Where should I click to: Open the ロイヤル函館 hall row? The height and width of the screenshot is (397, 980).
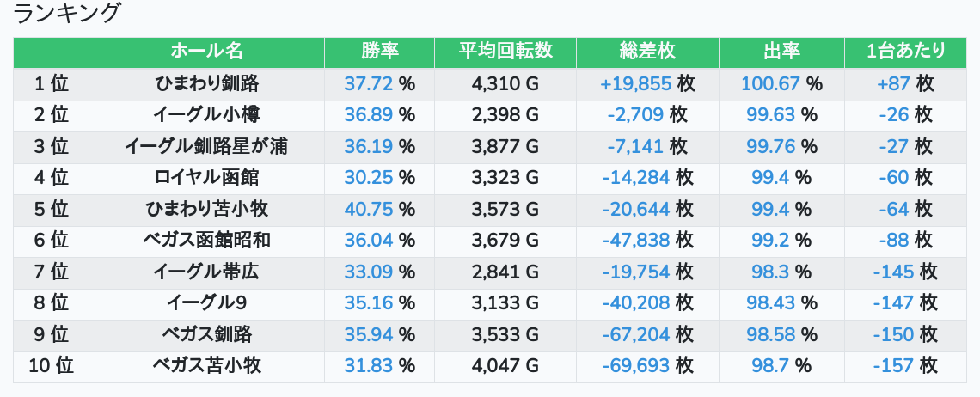point(206,178)
